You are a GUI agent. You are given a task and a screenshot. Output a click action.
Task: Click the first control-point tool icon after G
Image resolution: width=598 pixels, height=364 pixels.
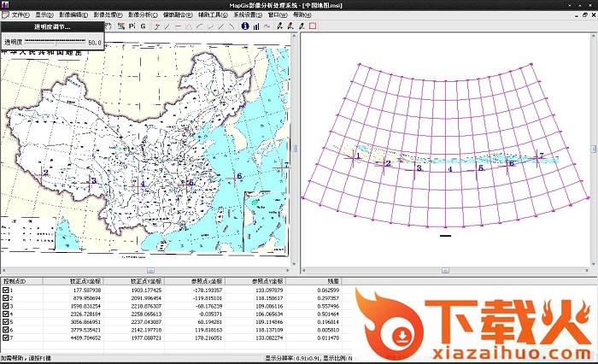click(x=156, y=26)
